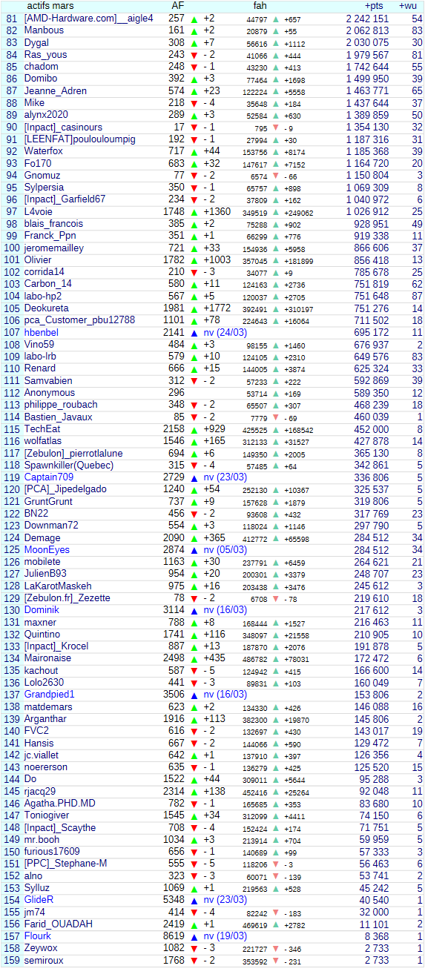Image resolution: width=425 pixels, height=980 pixels.
Task: Click red down arrow next to Ras_yous
Action: 194,56
